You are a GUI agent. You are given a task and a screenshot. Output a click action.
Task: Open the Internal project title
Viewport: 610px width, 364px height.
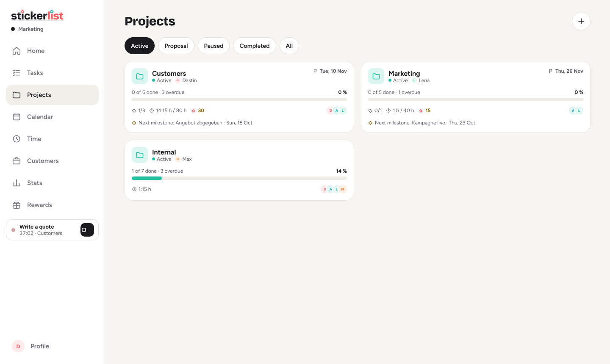pyautogui.click(x=164, y=152)
